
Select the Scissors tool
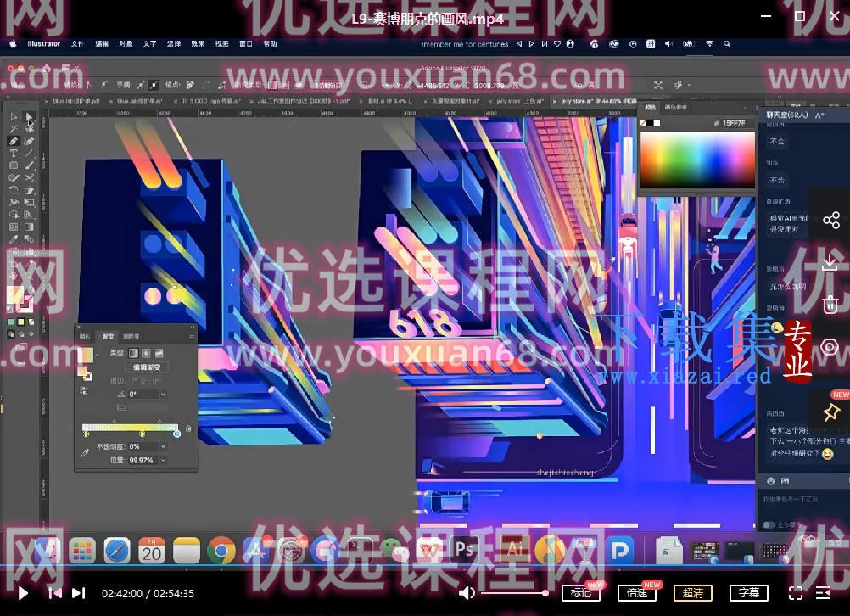[x=29, y=178]
